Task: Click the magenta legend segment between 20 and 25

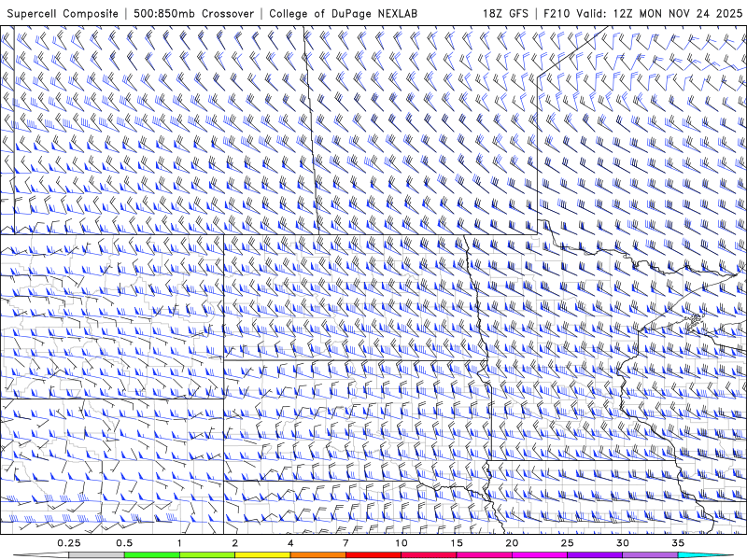Action: 540,555
